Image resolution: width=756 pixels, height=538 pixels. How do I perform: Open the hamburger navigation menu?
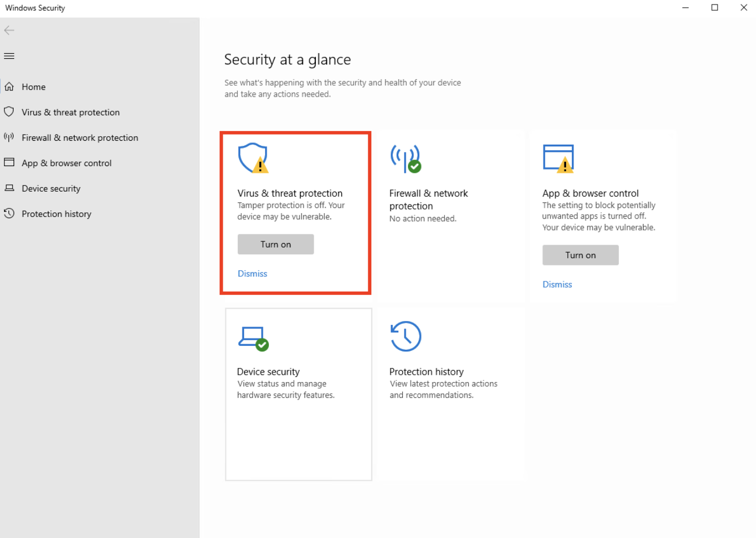(x=9, y=56)
